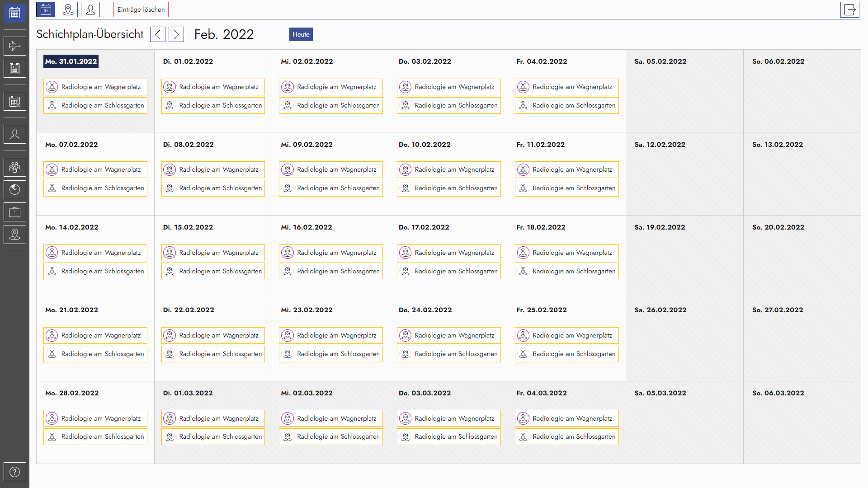Click the pie chart sidebar icon
This screenshot has height=488, width=868.
point(14,190)
